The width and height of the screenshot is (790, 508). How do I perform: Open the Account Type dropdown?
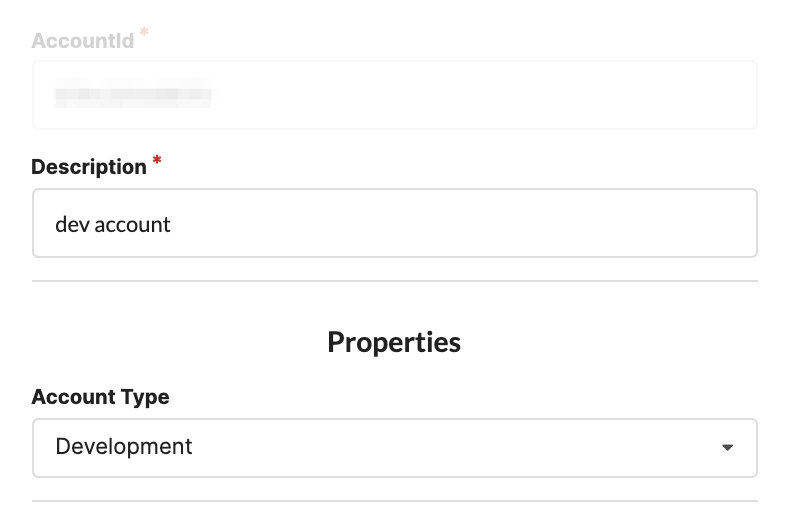click(394, 447)
